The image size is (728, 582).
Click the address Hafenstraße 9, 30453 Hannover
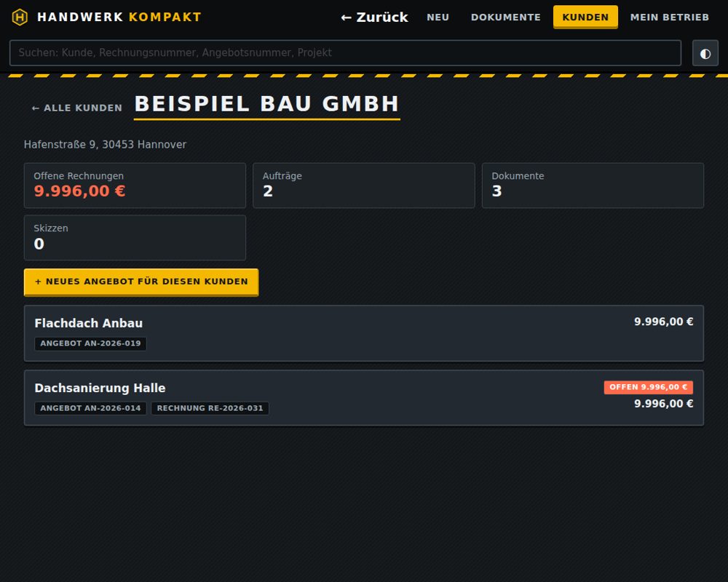[x=105, y=145]
